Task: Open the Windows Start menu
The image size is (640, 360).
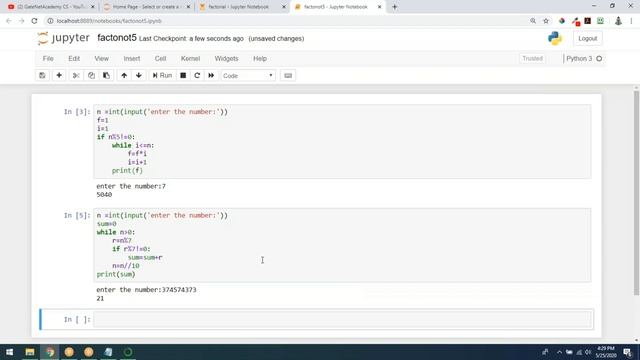Action: [x=9, y=352]
